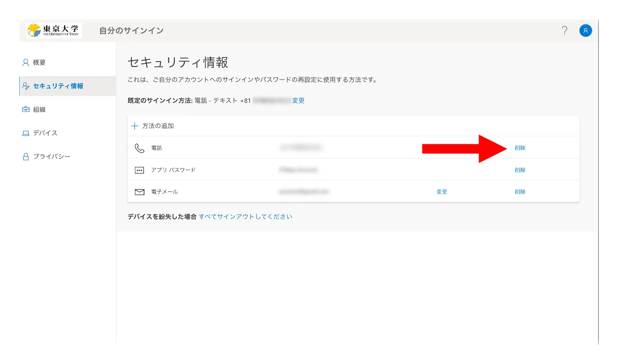The width and height of the screenshot is (618, 364).
Task: Open the プライバシー page
Action: tap(52, 156)
